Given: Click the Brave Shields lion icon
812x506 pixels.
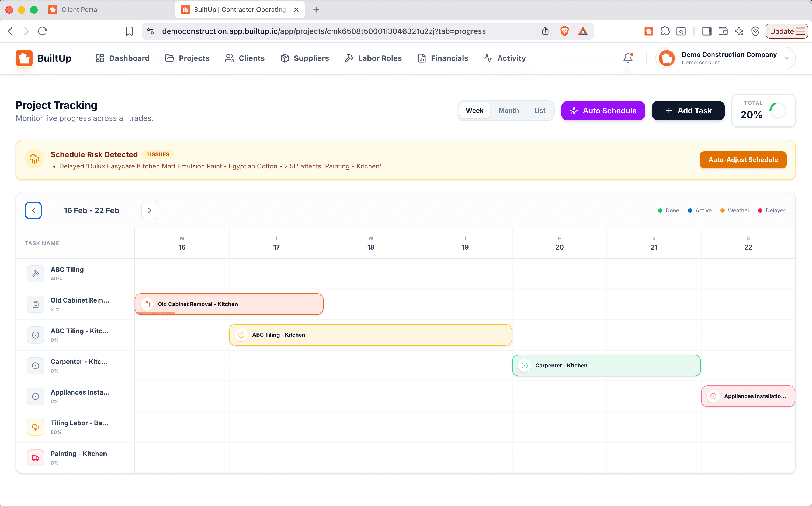Looking at the screenshot, I should pos(564,31).
